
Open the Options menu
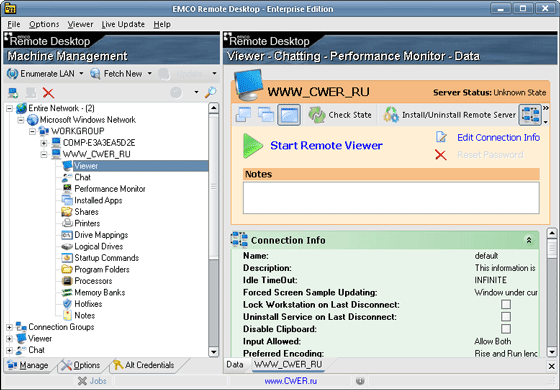44,24
